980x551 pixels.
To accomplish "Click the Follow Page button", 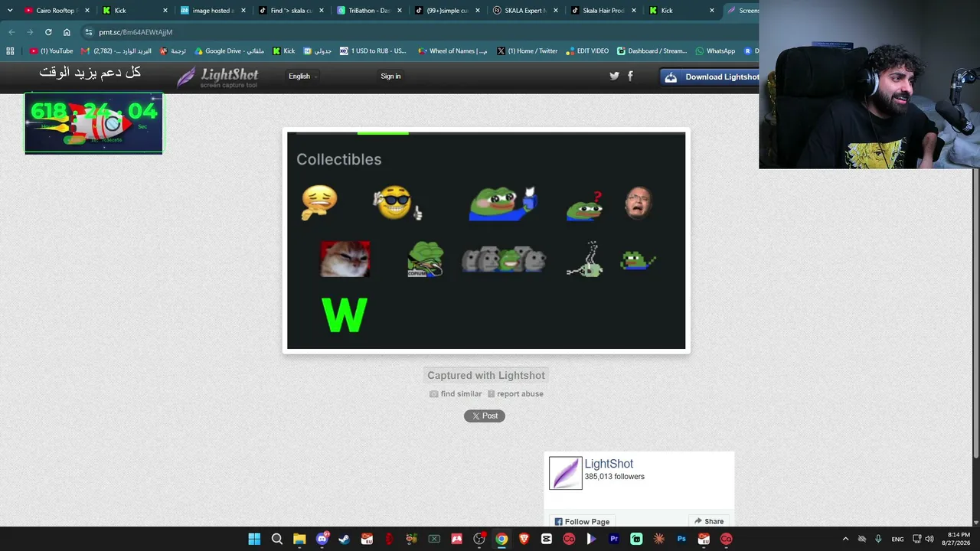I will point(582,522).
